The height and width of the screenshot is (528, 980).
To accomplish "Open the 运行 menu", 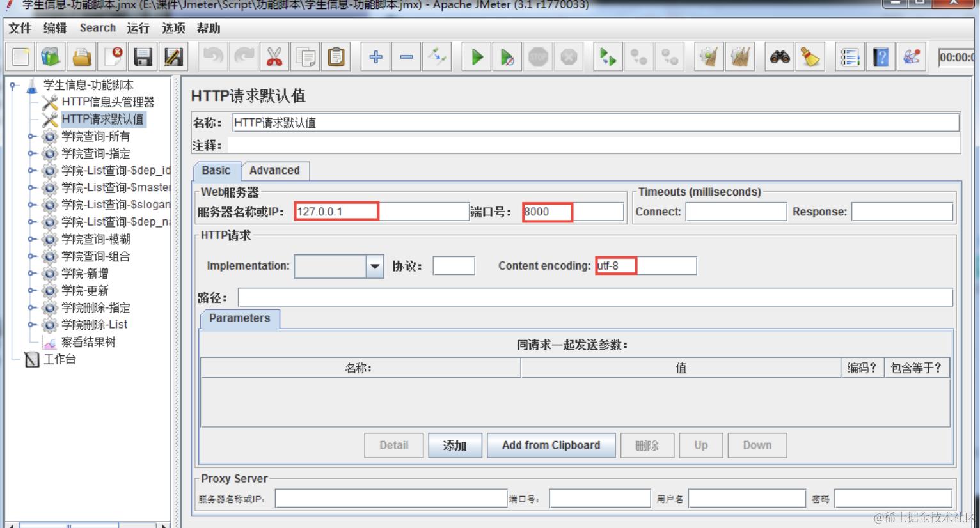I will [x=138, y=28].
